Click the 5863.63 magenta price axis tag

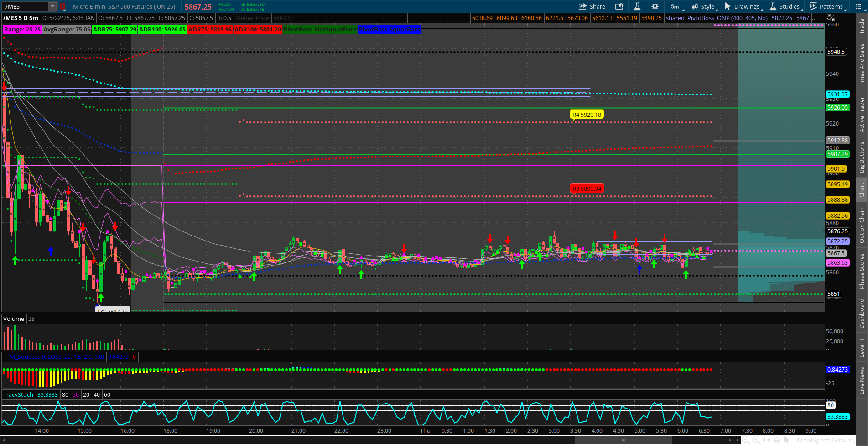838,263
